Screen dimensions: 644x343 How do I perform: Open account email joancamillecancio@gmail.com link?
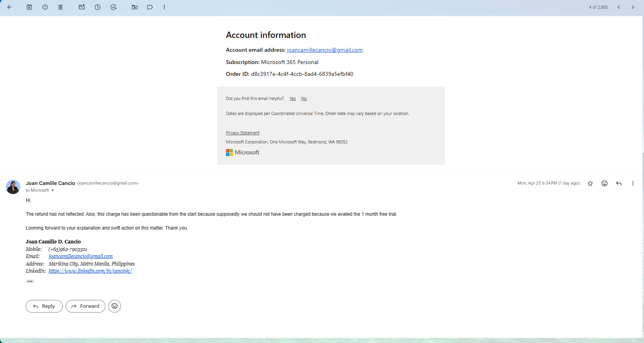click(x=325, y=50)
